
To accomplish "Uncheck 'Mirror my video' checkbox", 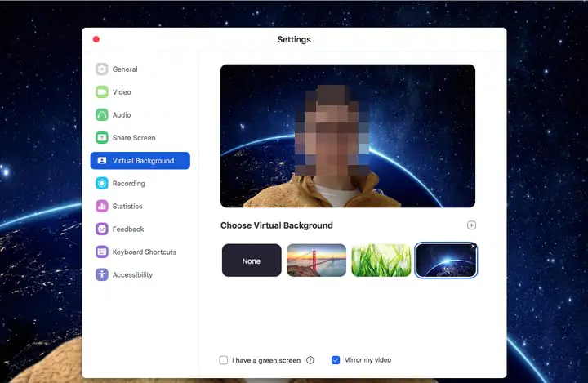I will pos(336,360).
